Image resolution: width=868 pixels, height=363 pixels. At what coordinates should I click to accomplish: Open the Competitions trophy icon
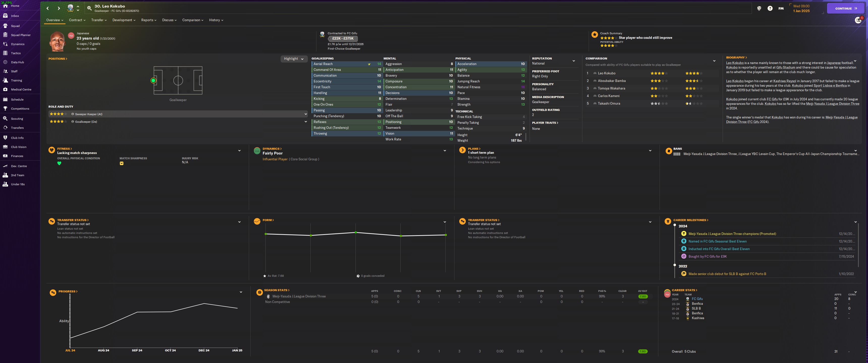point(5,109)
